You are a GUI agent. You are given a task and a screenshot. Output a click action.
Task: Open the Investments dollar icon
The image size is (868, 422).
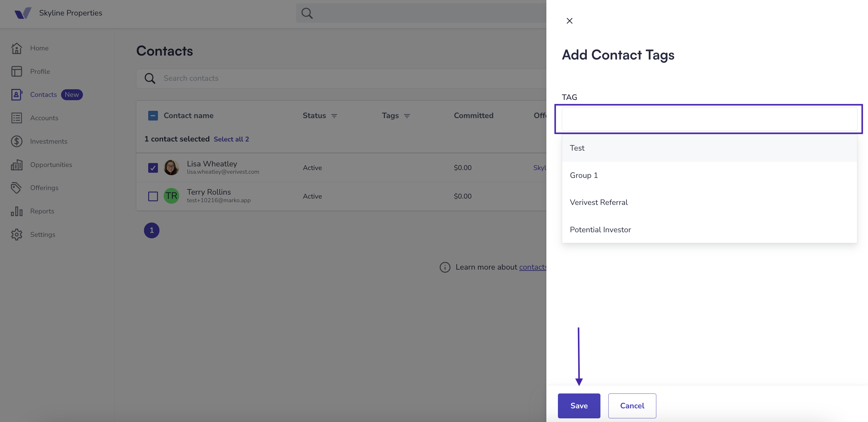tap(16, 141)
